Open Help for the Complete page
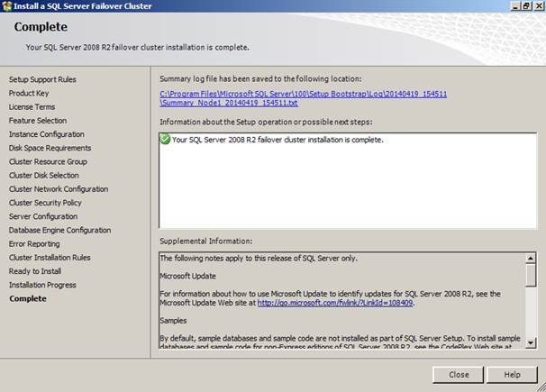 (x=512, y=375)
